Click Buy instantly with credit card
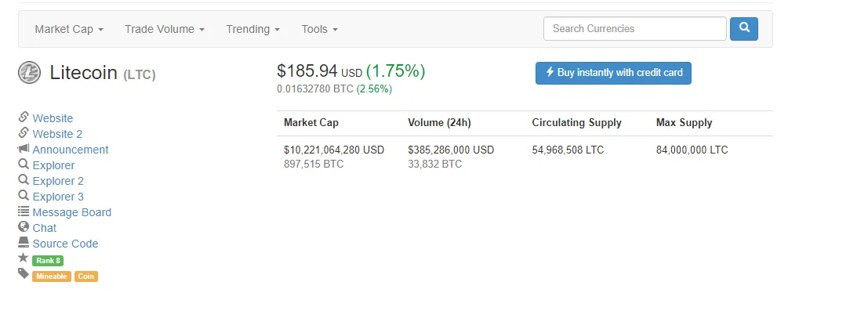This screenshot has width=868, height=318. (x=613, y=73)
